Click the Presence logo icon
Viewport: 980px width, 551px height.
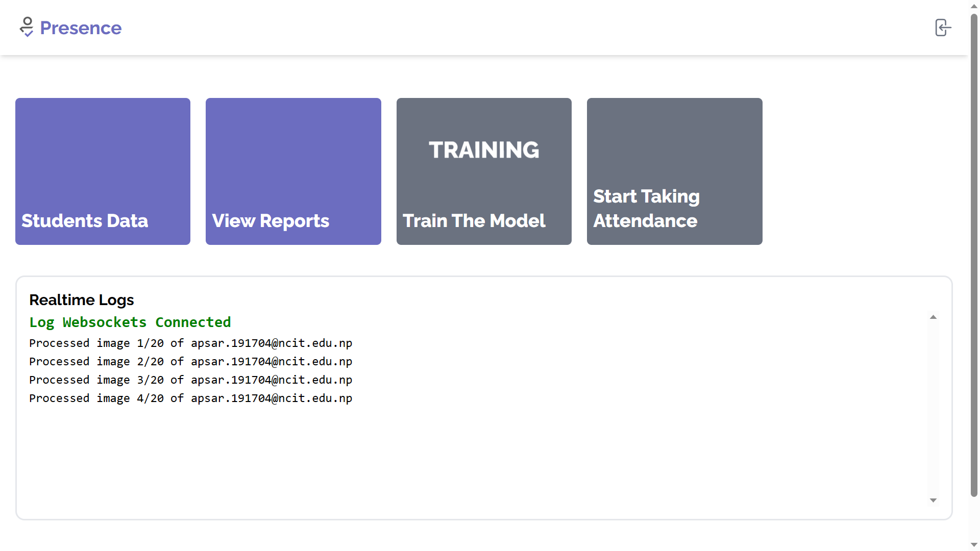tap(27, 28)
